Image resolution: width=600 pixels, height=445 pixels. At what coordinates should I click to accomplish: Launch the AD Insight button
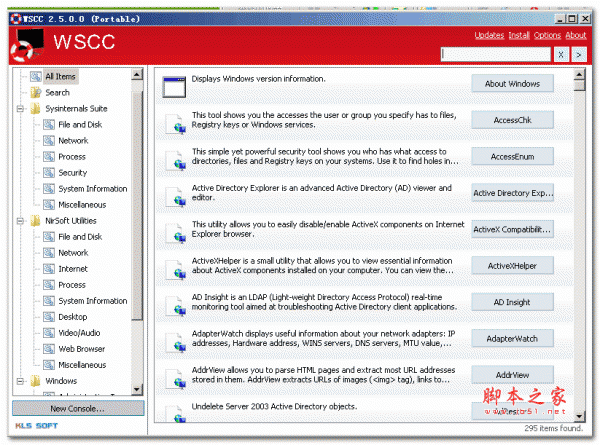512,302
